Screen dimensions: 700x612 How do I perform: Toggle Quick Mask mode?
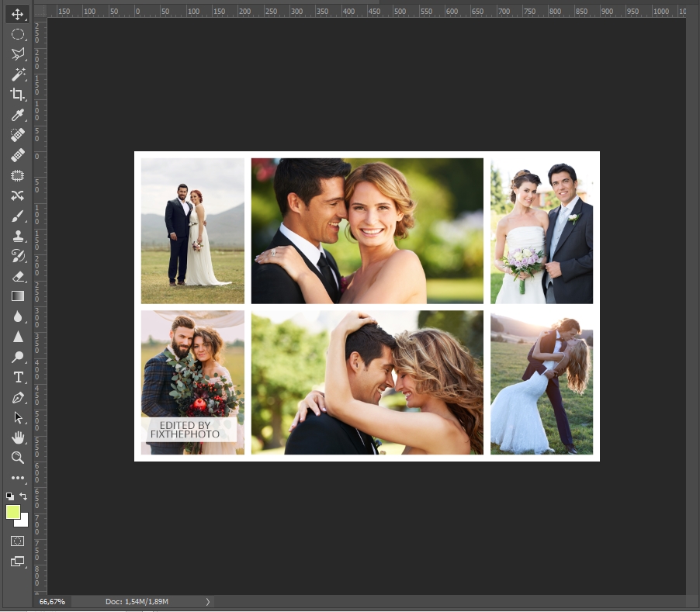(x=17, y=541)
